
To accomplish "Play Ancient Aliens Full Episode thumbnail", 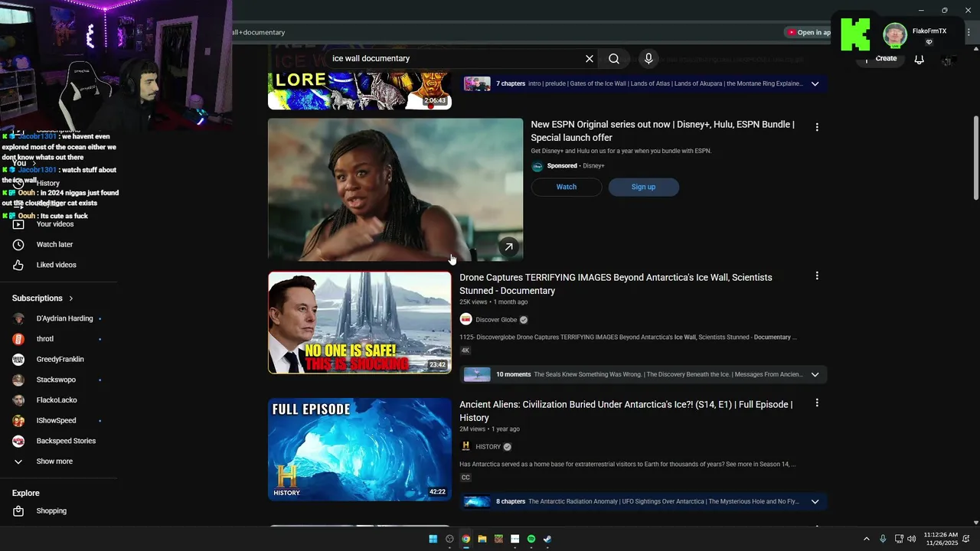I will click(359, 449).
